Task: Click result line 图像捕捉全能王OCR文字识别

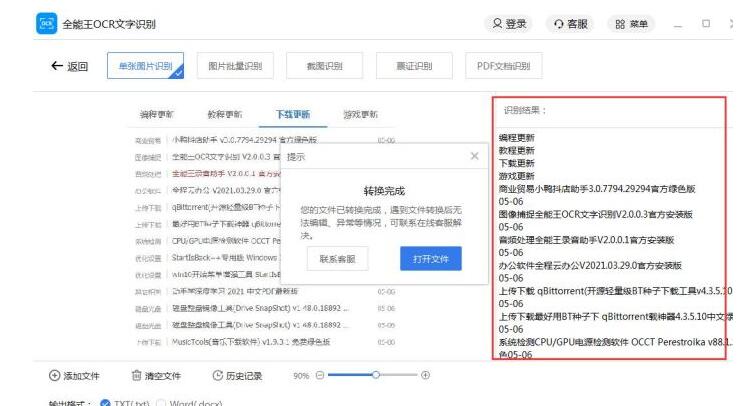Action: (595, 214)
